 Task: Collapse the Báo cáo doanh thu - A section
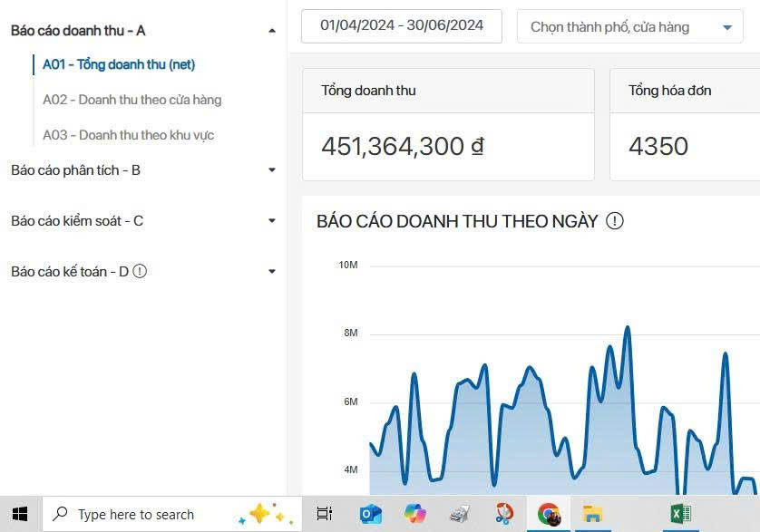(271, 31)
